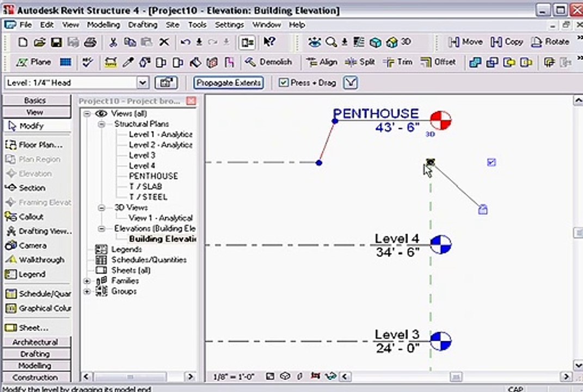The height and width of the screenshot is (392, 583).
Task: Toggle the PENTHOUSE level bubble visibility checkbox
Action: pyautogui.click(x=492, y=162)
